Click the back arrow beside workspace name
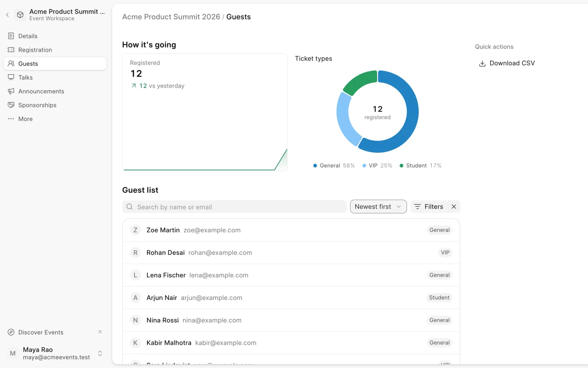The width and height of the screenshot is (588, 368). pos(7,15)
